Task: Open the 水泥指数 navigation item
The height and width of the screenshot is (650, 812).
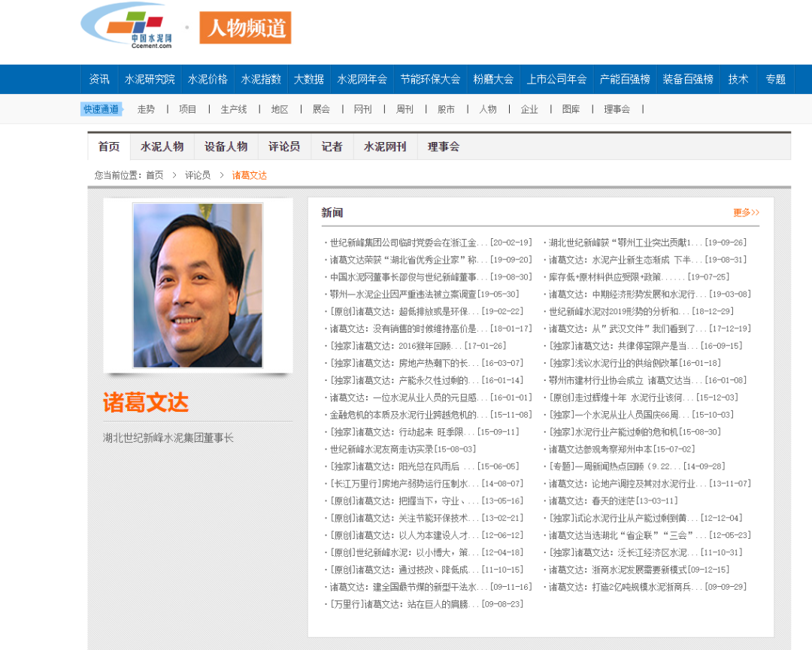Action: point(260,79)
